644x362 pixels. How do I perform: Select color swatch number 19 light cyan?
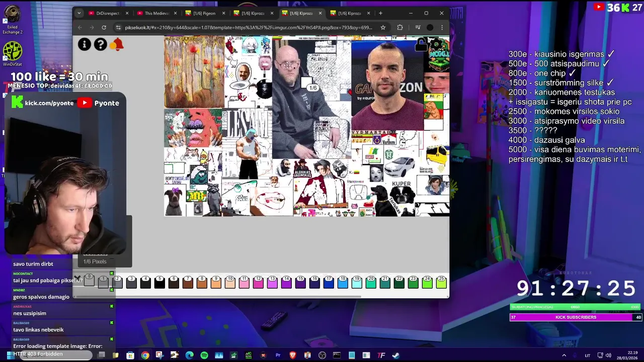click(x=357, y=283)
